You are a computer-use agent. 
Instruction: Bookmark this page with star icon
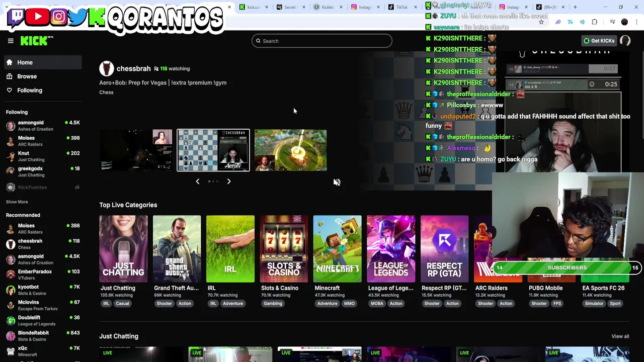541,22
